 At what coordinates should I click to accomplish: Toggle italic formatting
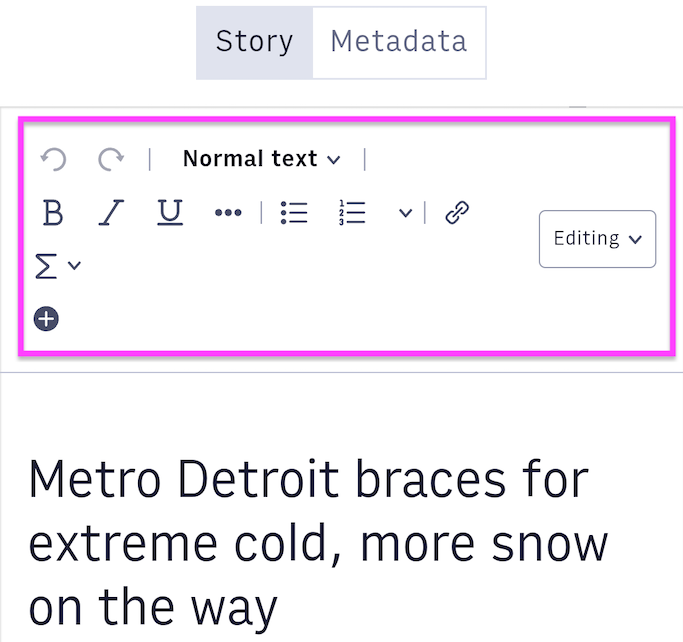coord(111,213)
